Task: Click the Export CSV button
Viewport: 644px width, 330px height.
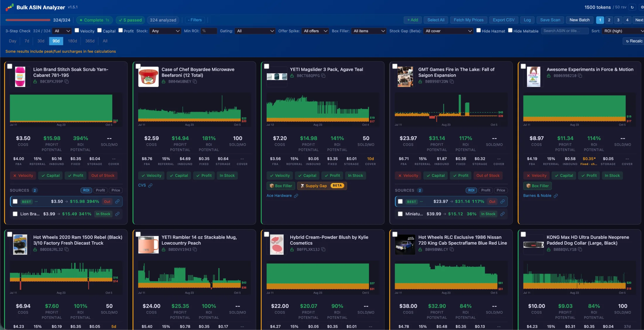Action: (x=503, y=20)
